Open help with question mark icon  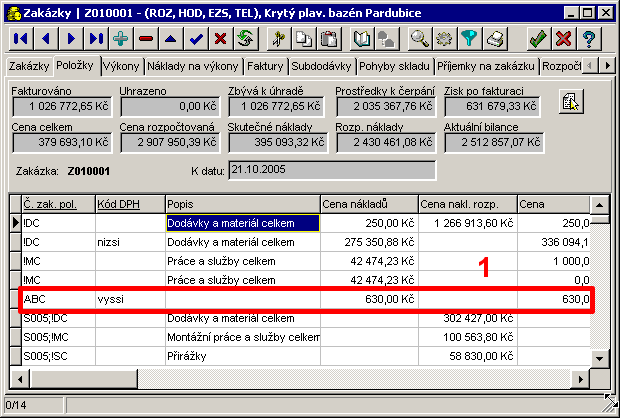pos(590,39)
